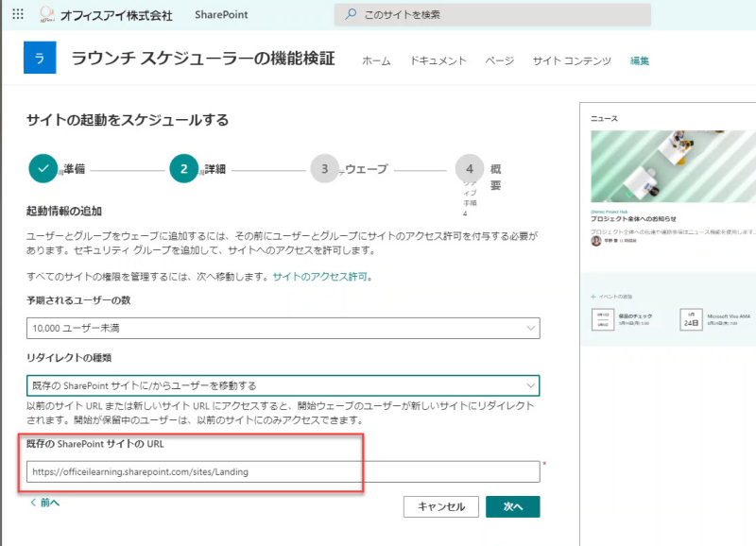The height and width of the screenshot is (546, 756).
Task: Open the サイト コンテンツ navigation item
Action: point(572,60)
